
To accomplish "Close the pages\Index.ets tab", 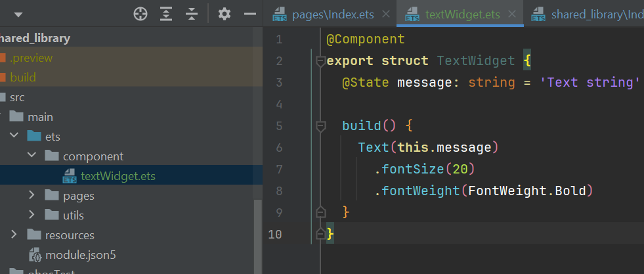I will (385, 14).
